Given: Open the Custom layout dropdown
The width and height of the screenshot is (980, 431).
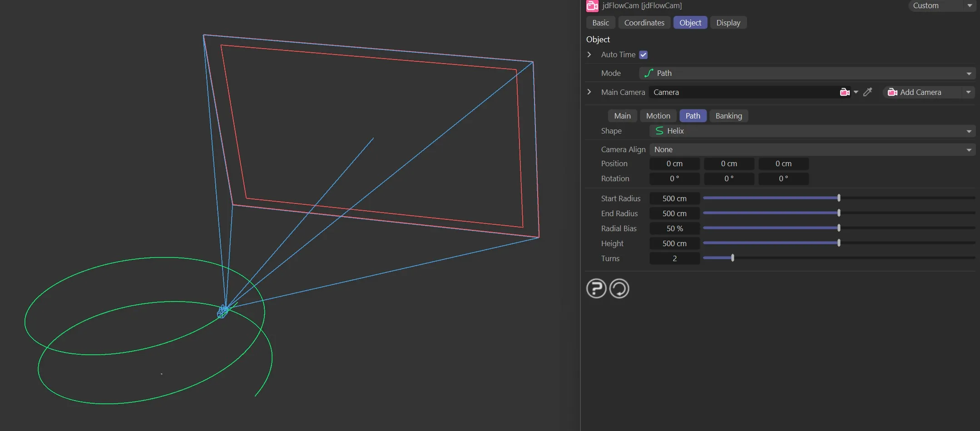Looking at the screenshot, I should pos(941,5).
